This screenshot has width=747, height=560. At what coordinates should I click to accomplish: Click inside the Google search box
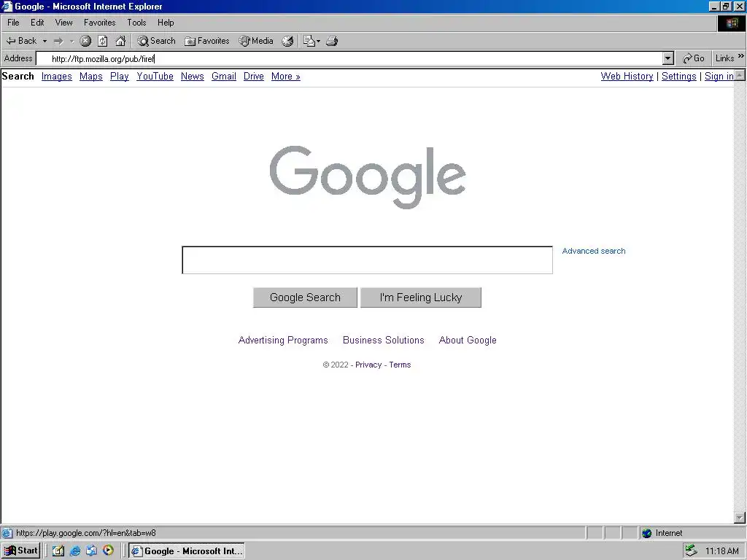click(368, 260)
